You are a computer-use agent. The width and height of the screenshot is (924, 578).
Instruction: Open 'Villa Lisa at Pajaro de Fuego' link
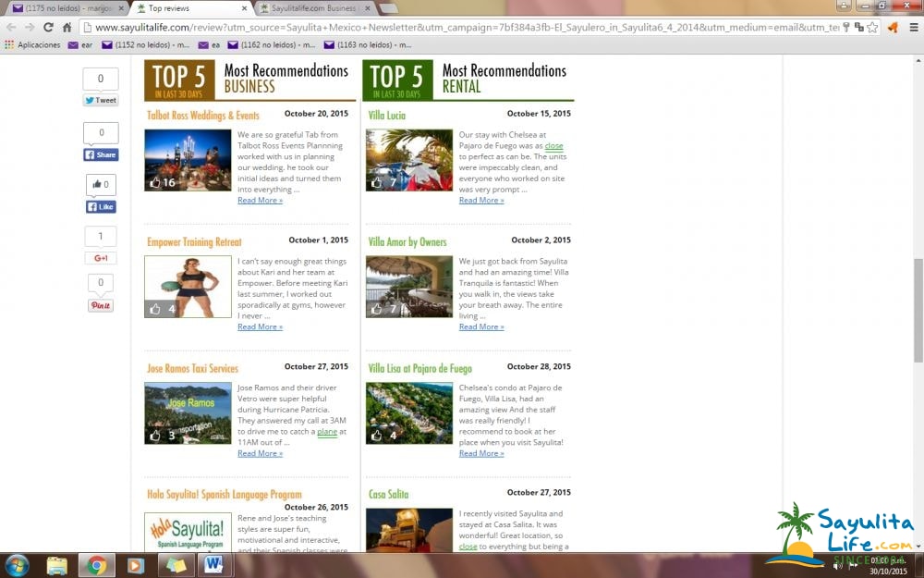click(419, 368)
